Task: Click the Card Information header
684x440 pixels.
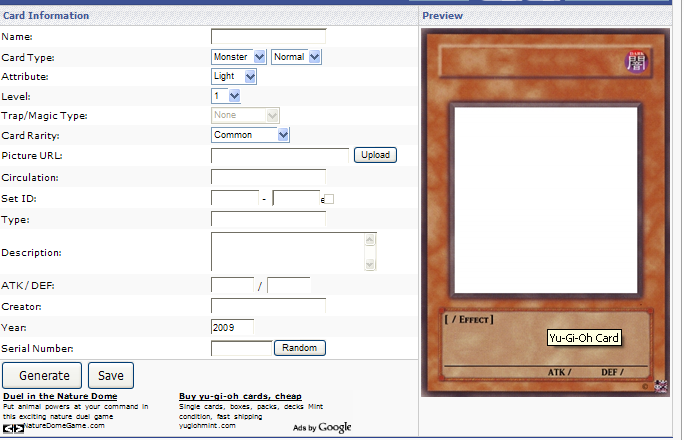Action: click(x=46, y=16)
